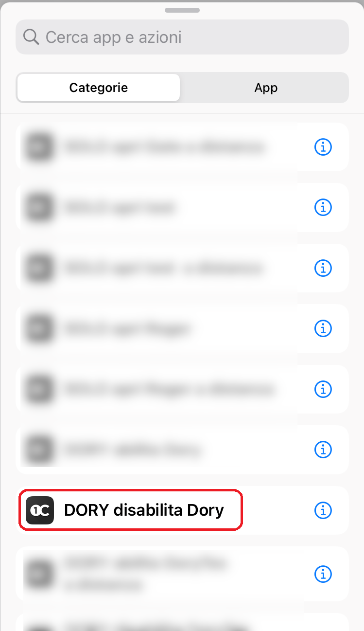Select the topmost blurred action row

click(182, 146)
